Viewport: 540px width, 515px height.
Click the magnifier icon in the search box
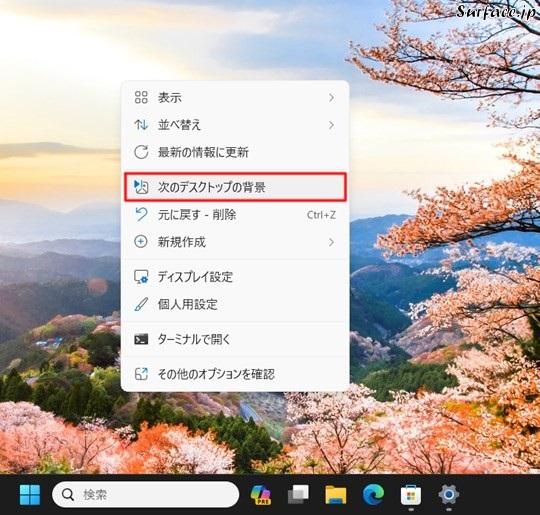pos(68,495)
